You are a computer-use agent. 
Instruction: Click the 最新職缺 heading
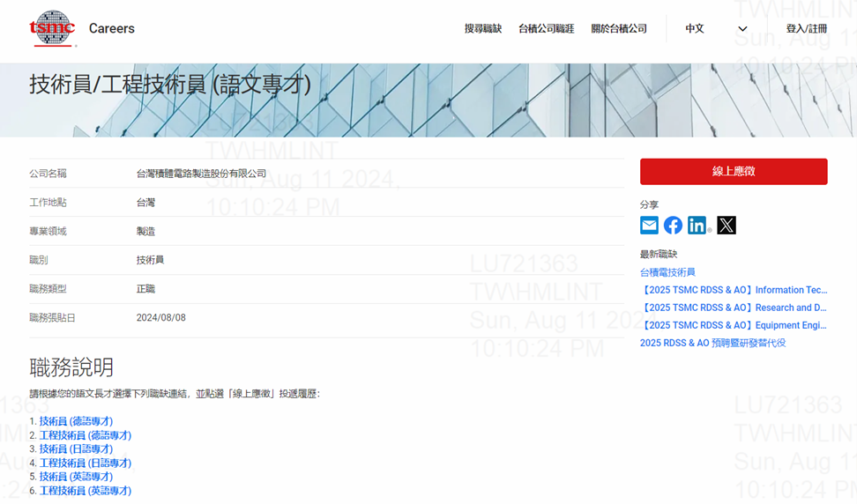(x=659, y=254)
